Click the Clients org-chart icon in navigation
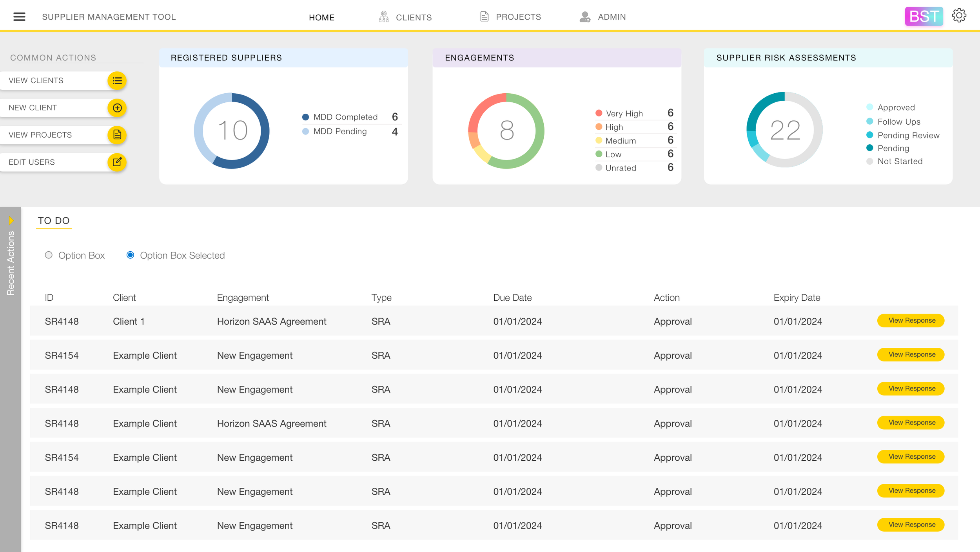The width and height of the screenshot is (980, 552). (384, 16)
